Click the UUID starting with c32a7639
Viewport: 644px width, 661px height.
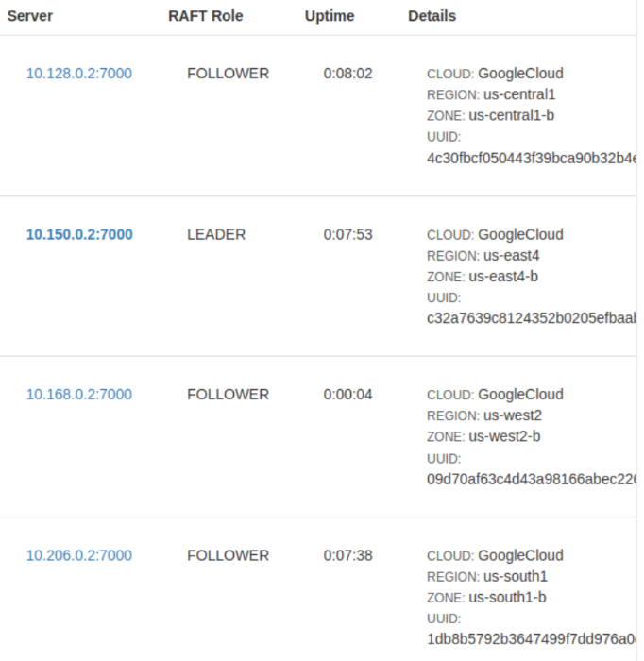[x=531, y=318]
